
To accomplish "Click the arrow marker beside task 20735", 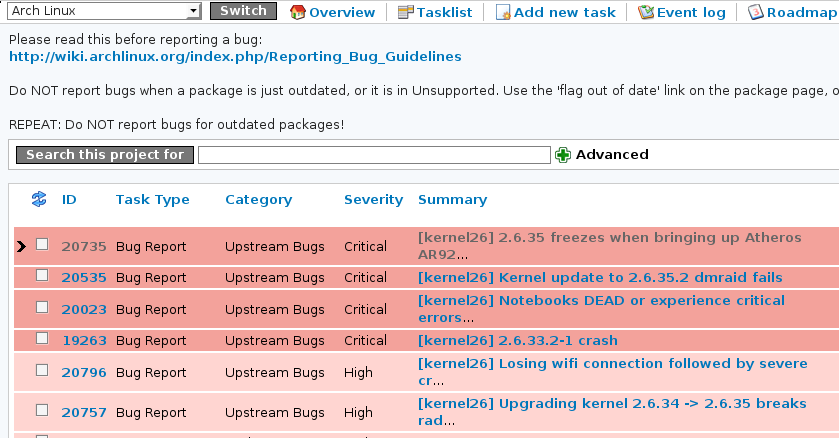I will tap(21, 246).
